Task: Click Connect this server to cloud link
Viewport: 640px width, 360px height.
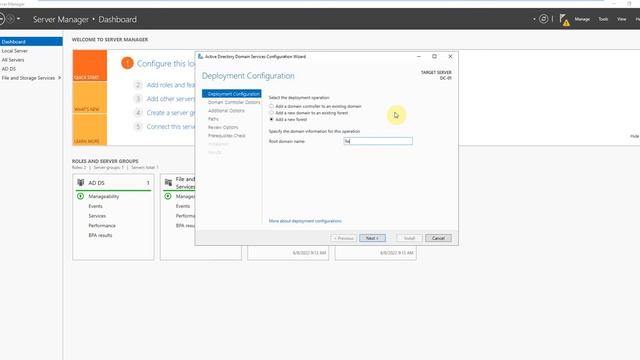Action: click(171, 127)
